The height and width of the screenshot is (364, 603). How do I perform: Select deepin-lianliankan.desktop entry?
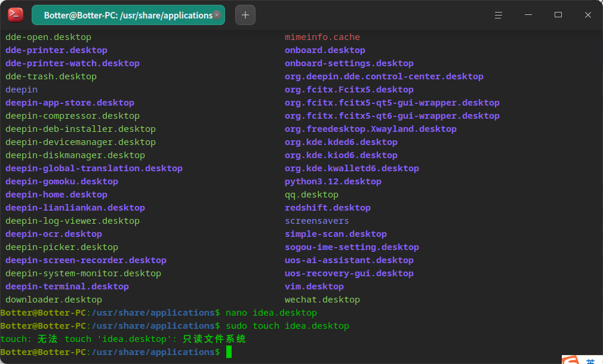(x=75, y=208)
